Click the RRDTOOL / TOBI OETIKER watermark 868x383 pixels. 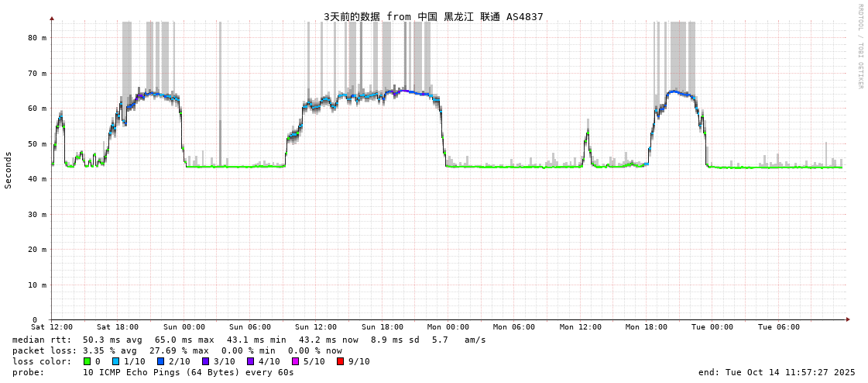859,47
